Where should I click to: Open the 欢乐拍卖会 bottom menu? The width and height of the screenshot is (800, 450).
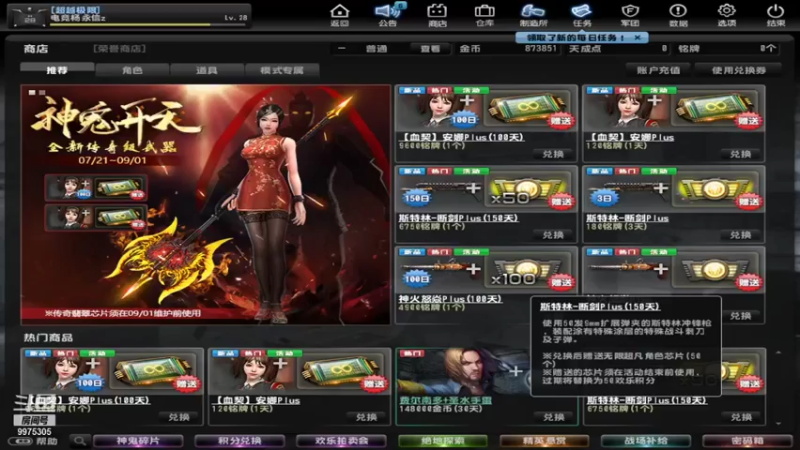(341, 440)
